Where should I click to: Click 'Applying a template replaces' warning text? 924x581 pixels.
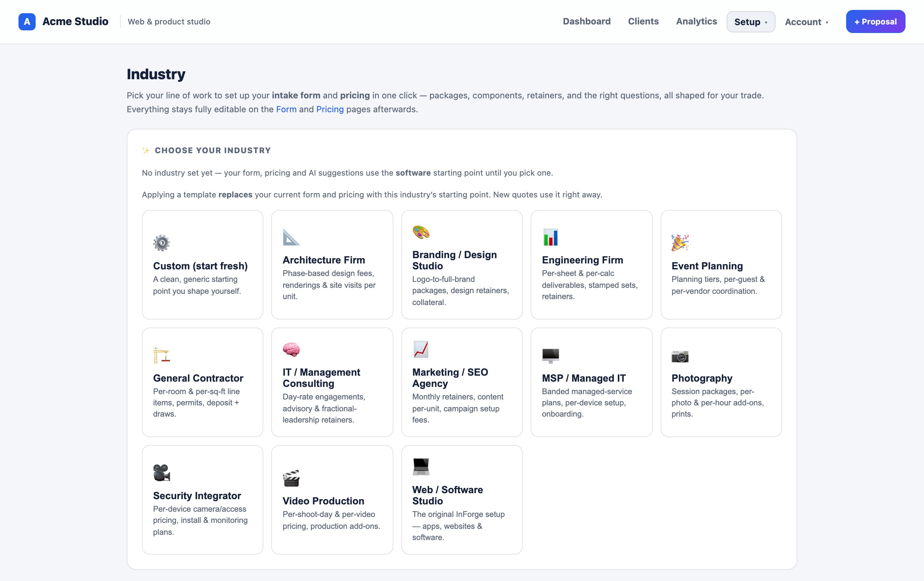(372, 194)
